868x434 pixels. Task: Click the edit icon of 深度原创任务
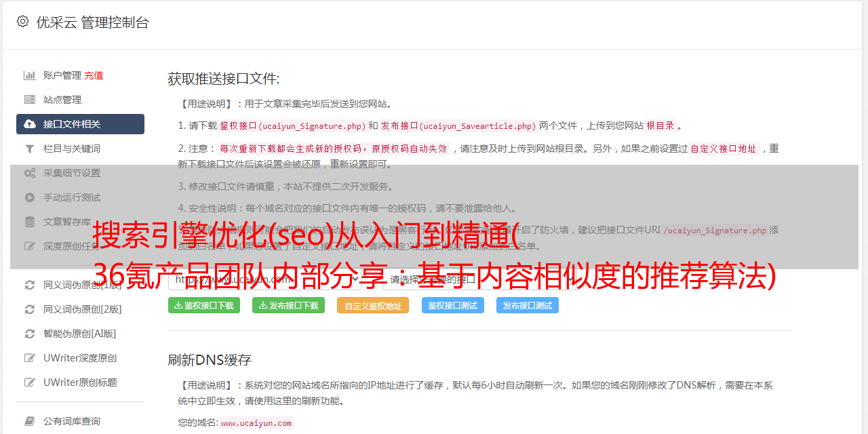pos(30,246)
